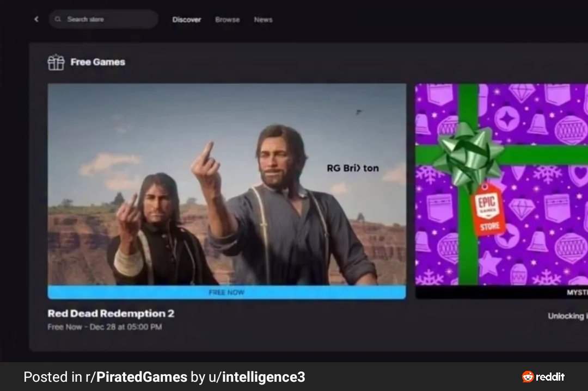Click the back arrow in the store header
588x391 pixels.
tap(36, 19)
